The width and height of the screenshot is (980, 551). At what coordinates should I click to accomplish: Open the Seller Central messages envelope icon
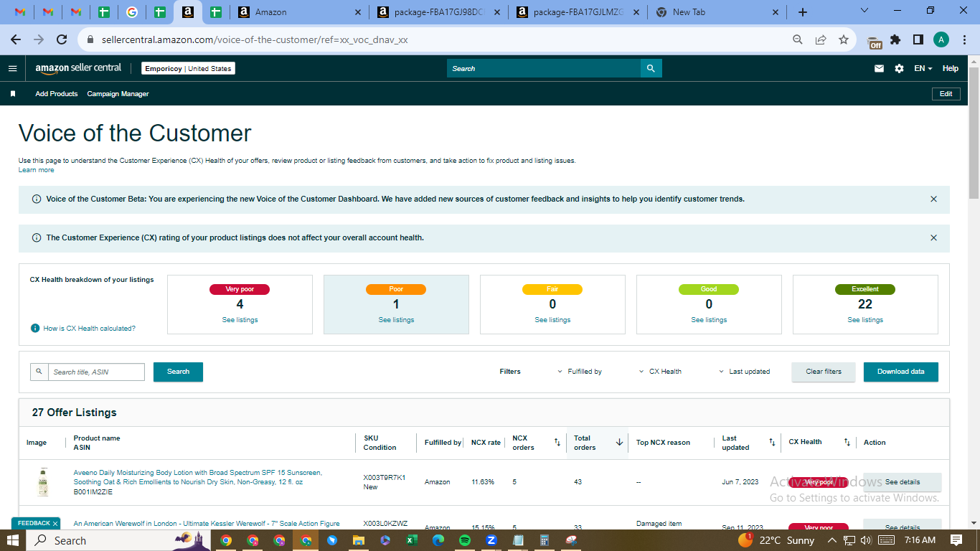coord(879,69)
